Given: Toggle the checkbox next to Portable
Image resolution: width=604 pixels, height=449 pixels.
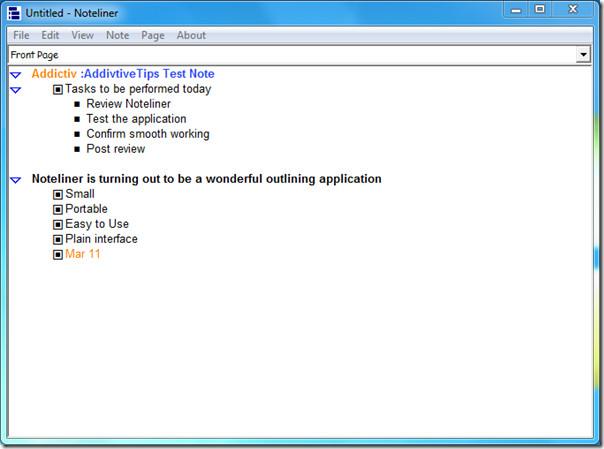Looking at the screenshot, I should [x=58, y=209].
